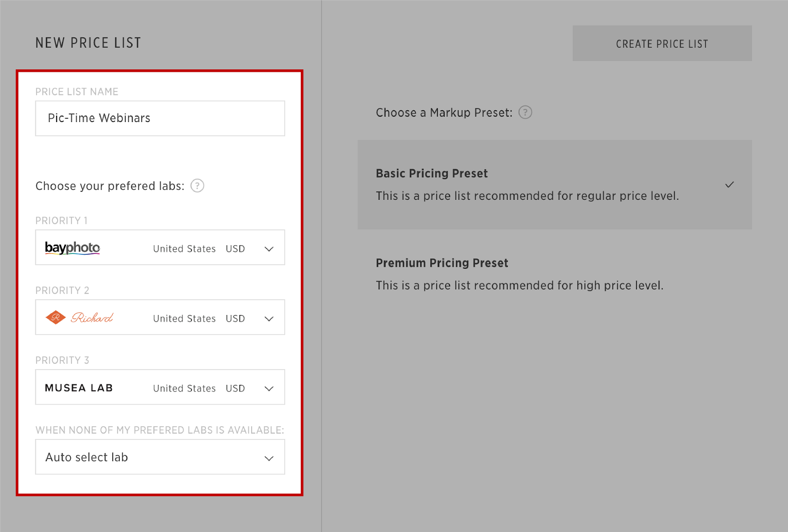
Task: Focus the Price List Name text field
Action: pos(160,119)
